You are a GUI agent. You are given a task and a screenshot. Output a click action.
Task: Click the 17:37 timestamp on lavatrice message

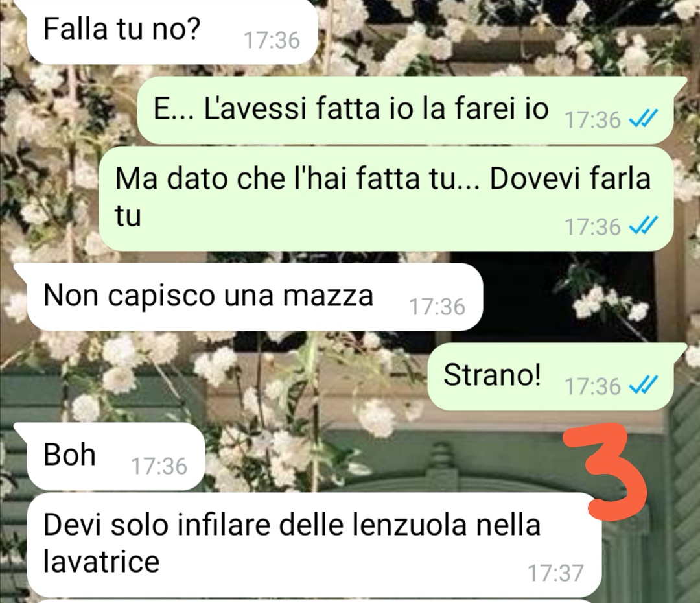click(x=555, y=573)
